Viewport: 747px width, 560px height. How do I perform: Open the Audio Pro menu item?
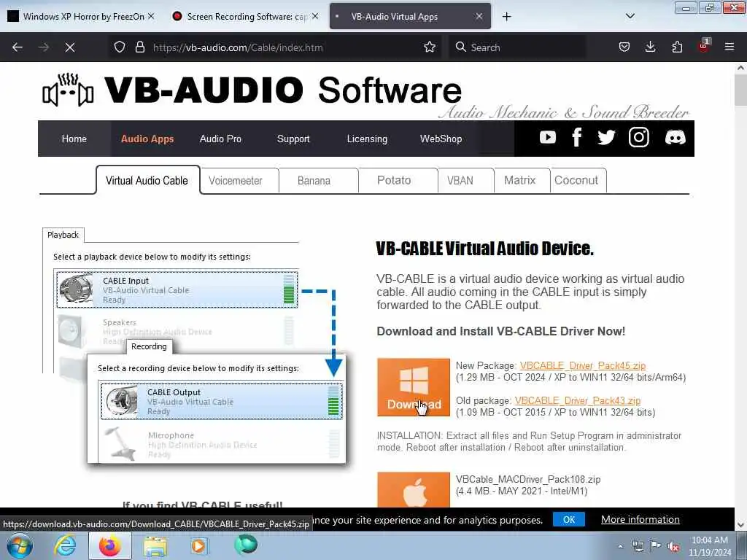pyautogui.click(x=220, y=139)
